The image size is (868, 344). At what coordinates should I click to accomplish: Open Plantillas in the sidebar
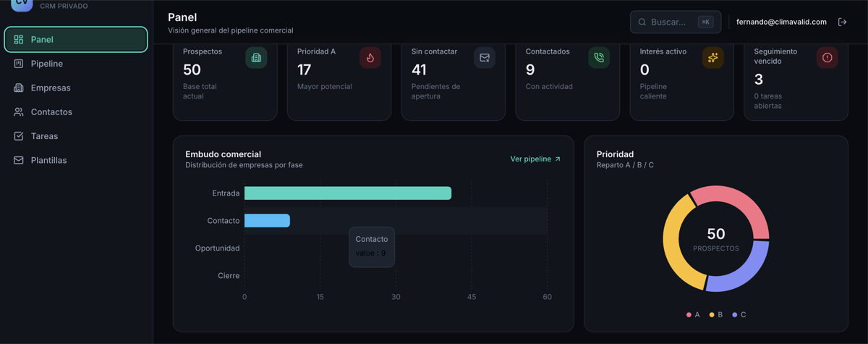click(76, 160)
